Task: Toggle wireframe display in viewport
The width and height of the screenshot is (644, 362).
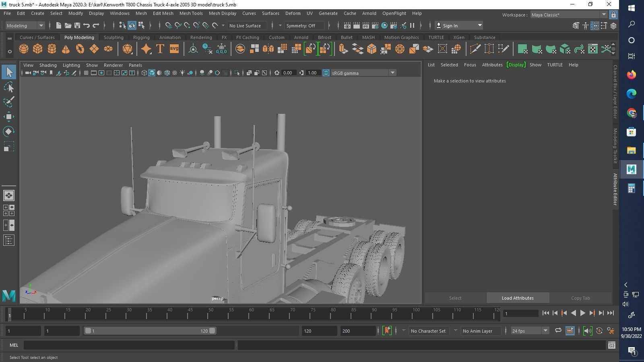Action: click(144, 73)
